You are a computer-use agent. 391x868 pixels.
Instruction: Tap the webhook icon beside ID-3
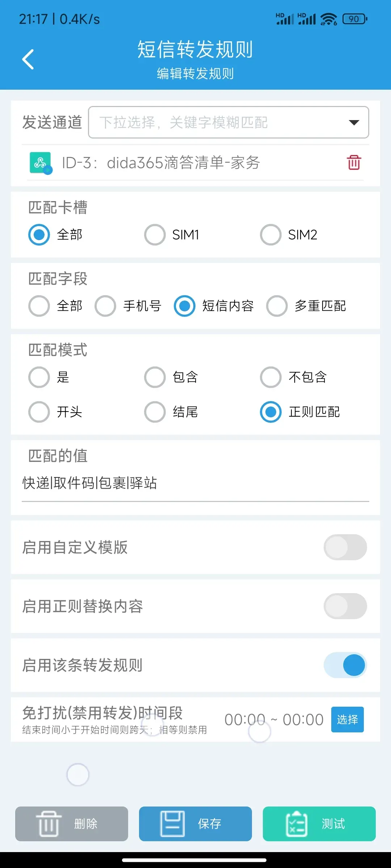point(41,163)
